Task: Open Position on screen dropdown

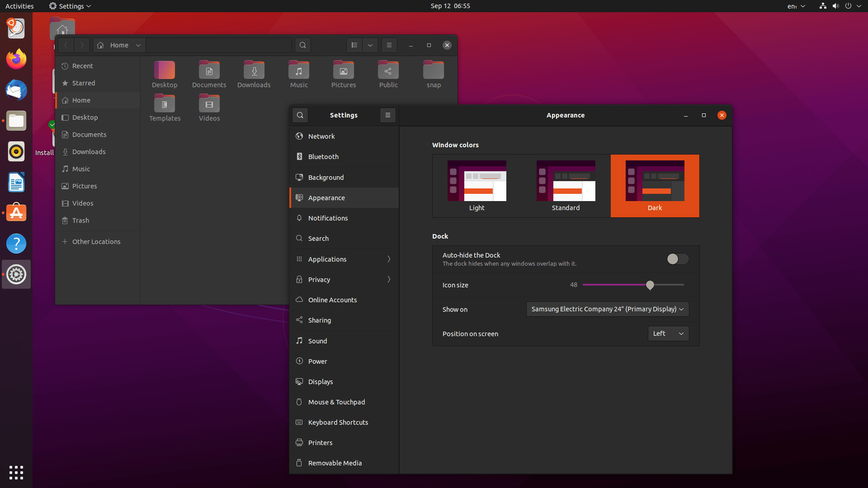Action: (x=668, y=333)
